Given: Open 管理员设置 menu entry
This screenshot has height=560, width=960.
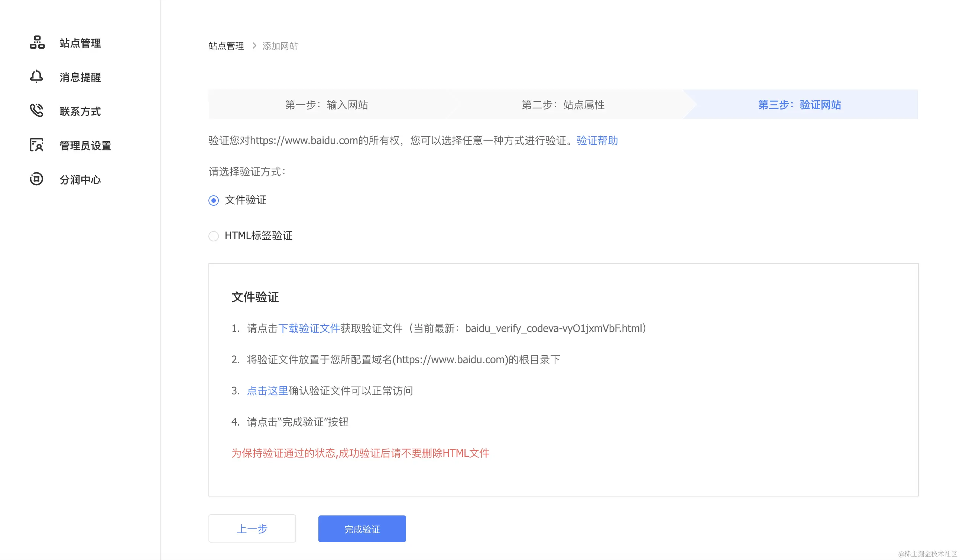Looking at the screenshot, I should click(x=85, y=146).
